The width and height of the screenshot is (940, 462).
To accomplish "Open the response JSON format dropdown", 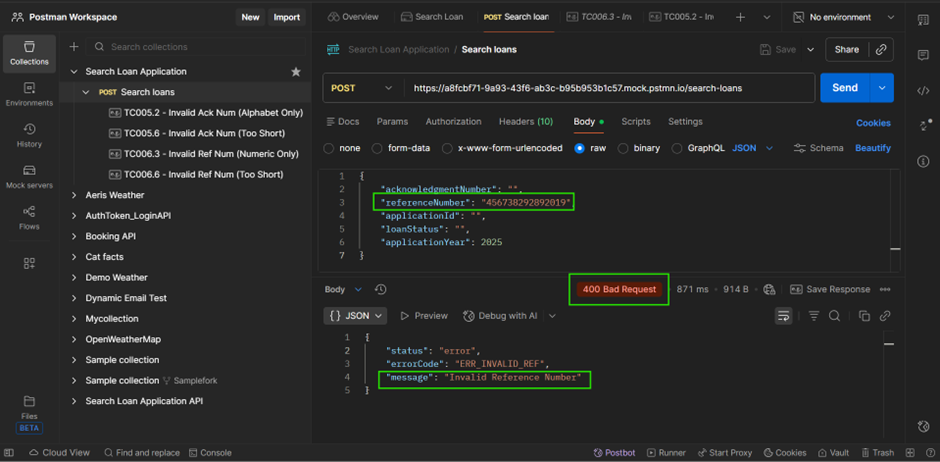I will click(355, 316).
